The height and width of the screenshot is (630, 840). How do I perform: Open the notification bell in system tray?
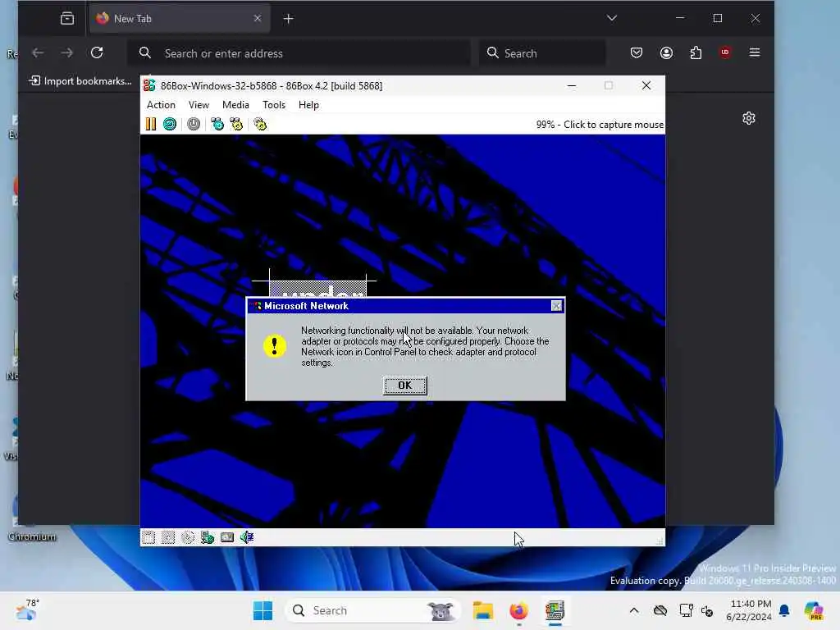click(x=784, y=610)
